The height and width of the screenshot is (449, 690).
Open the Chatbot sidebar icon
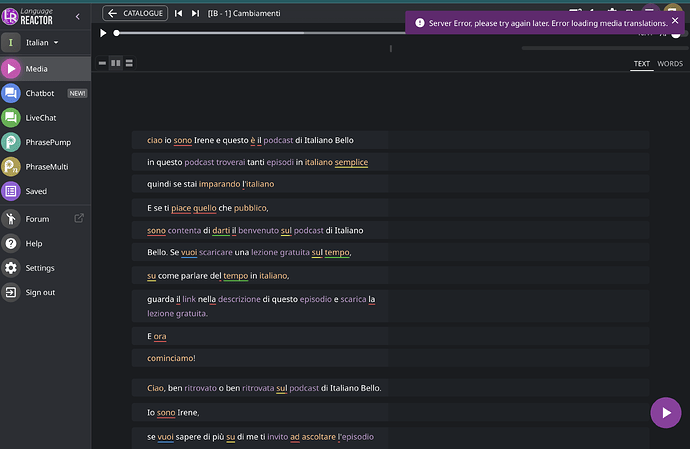point(11,93)
